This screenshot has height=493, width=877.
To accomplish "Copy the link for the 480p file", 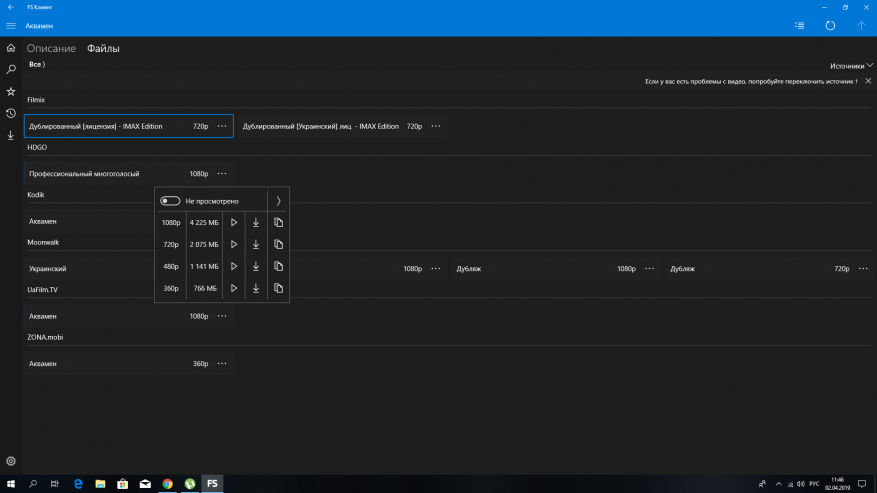I will [x=279, y=266].
